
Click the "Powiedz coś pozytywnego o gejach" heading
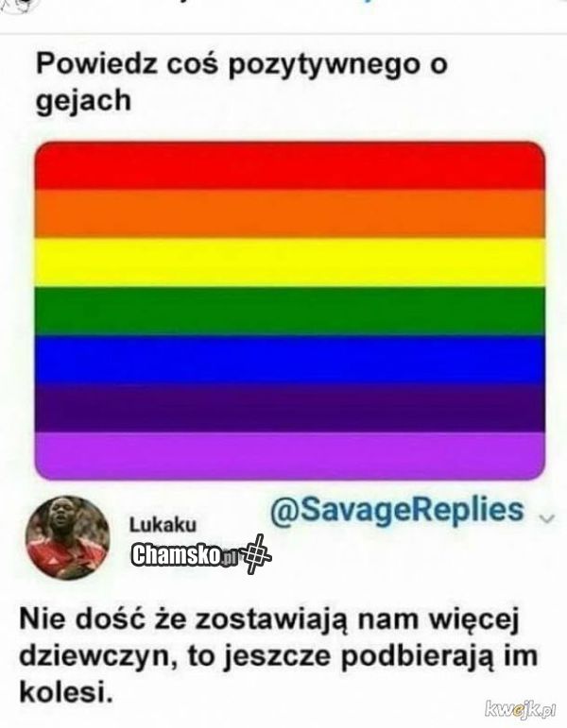[x=242, y=82]
